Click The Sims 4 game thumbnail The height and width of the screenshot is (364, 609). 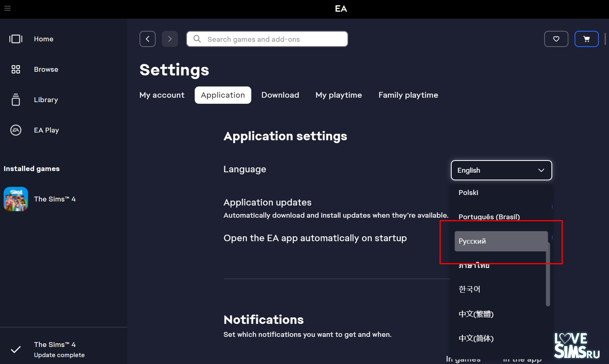pos(16,199)
